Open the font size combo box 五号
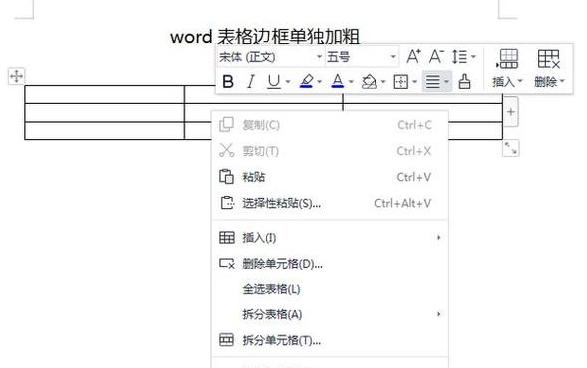 [x=362, y=57]
